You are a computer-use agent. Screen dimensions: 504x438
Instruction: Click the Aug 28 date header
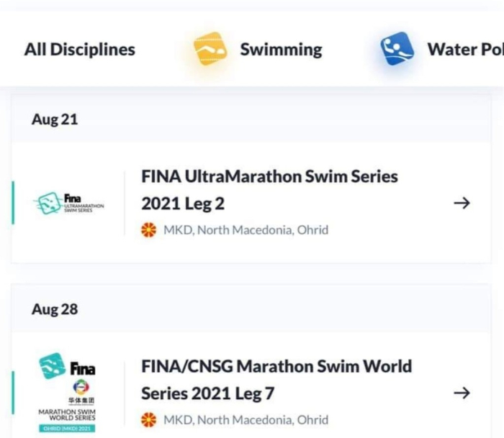pyautogui.click(x=55, y=309)
